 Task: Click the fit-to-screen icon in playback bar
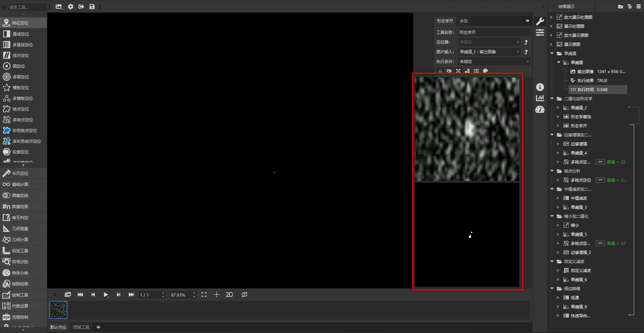(x=204, y=295)
